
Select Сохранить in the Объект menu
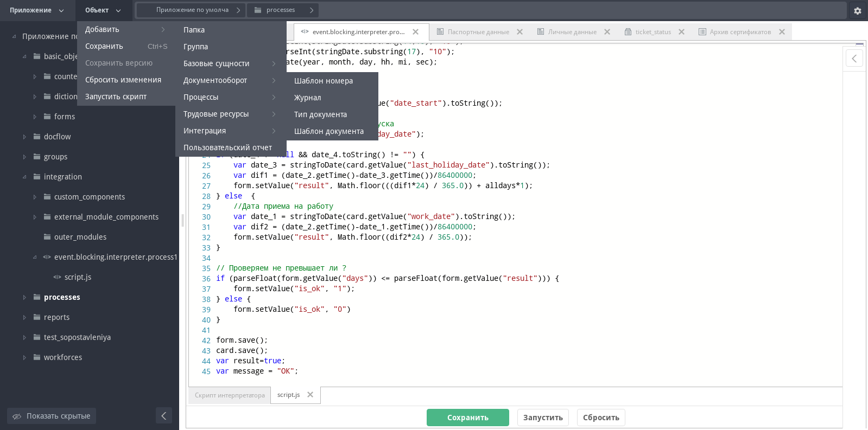pyautogui.click(x=126, y=46)
